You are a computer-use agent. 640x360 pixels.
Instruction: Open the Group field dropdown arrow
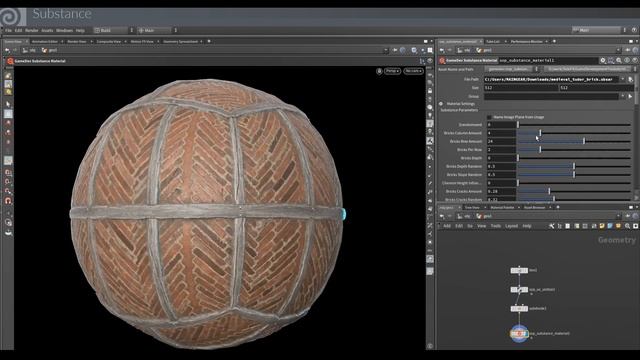click(x=622, y=96)
